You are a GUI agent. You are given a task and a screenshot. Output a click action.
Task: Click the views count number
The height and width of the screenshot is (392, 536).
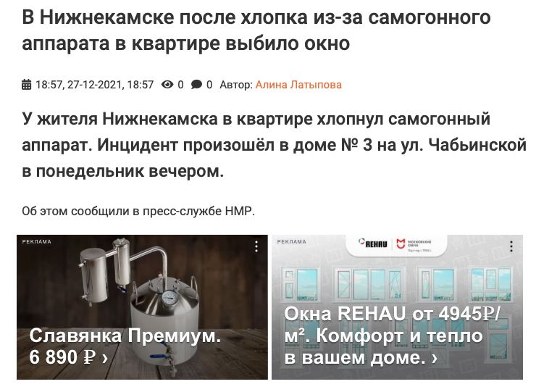(180, 85)
